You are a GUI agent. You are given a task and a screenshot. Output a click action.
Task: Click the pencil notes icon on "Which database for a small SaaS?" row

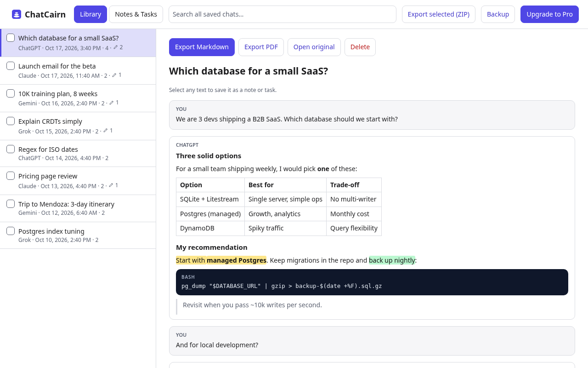[116, 47]
